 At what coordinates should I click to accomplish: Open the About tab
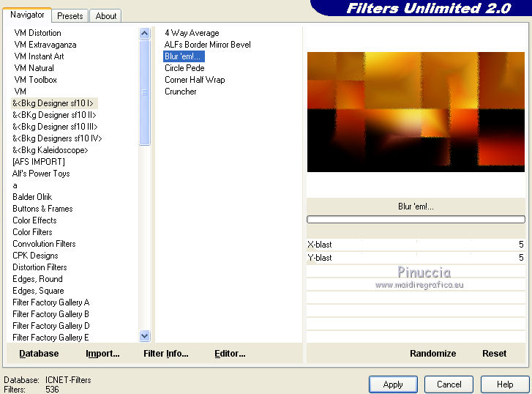coord(106,16)
